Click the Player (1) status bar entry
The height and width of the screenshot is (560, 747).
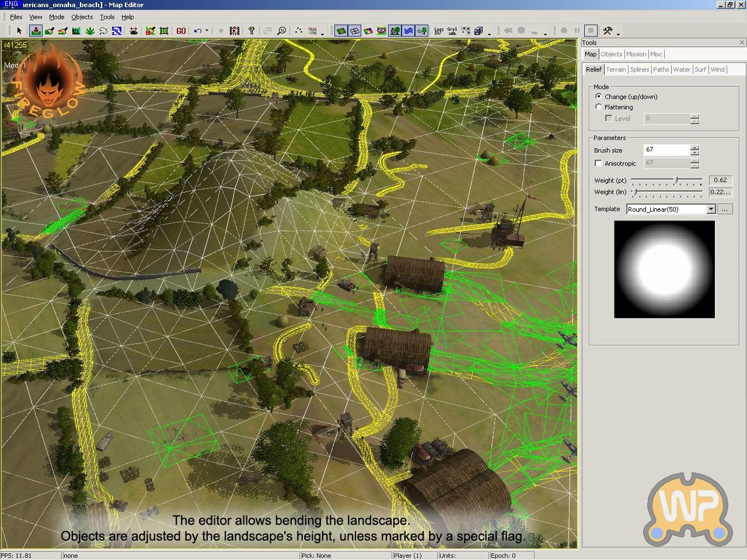pos(415,555)
